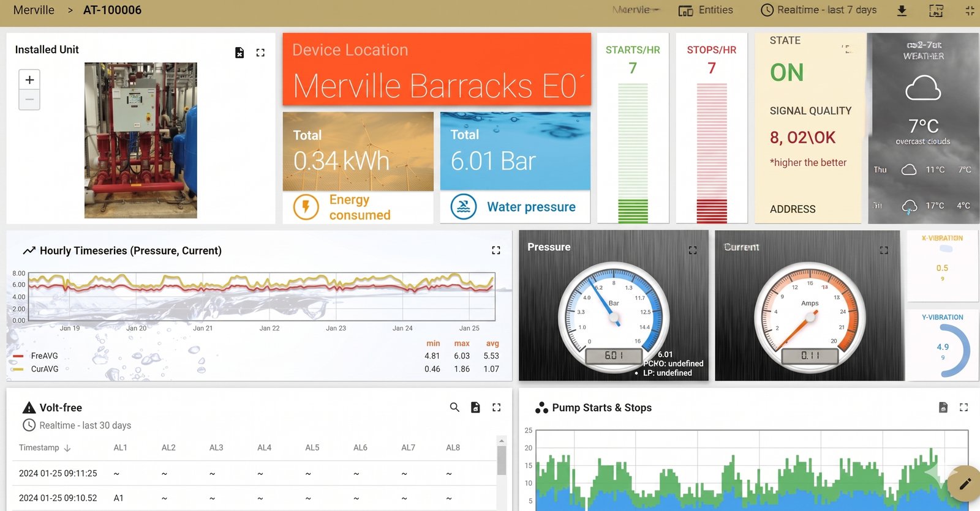Screen dimensions: 980x511
Task: Click the STATE ON value
Action: click(786, 73)
